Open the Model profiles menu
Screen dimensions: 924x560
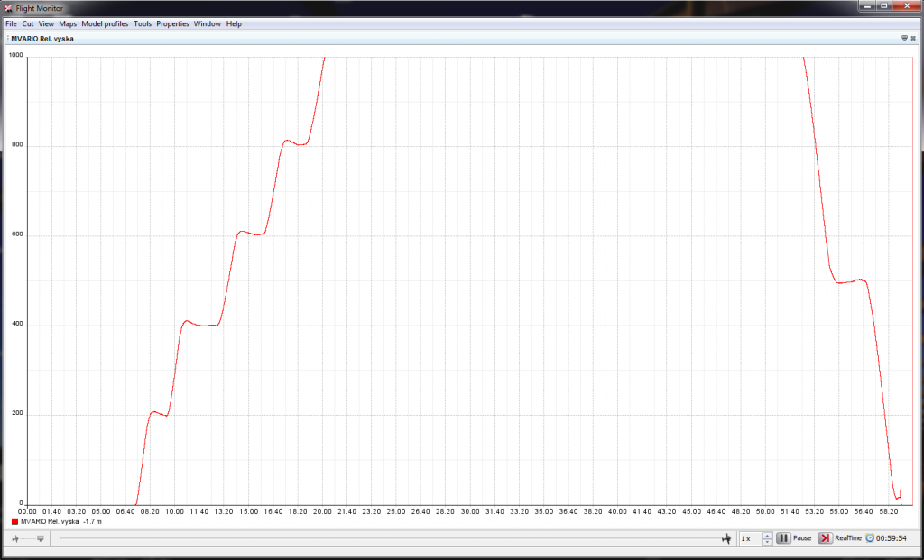click(105, 23)
